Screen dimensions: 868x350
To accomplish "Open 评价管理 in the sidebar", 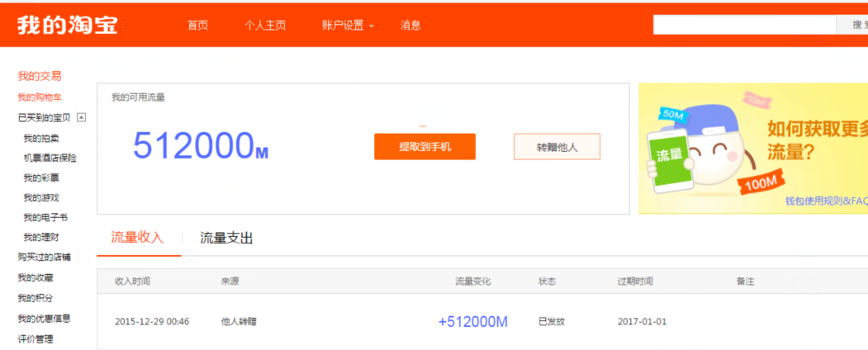I will point(36,339).
